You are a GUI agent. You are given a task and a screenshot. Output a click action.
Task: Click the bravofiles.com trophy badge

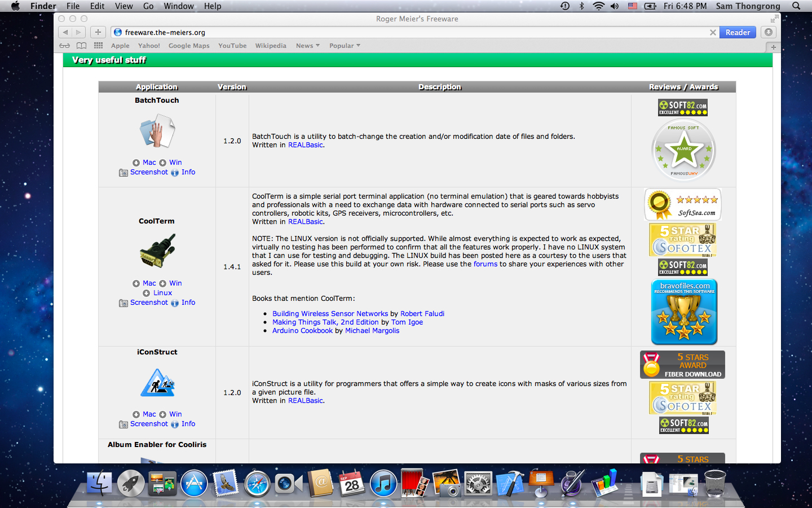[x=684, y=312]
